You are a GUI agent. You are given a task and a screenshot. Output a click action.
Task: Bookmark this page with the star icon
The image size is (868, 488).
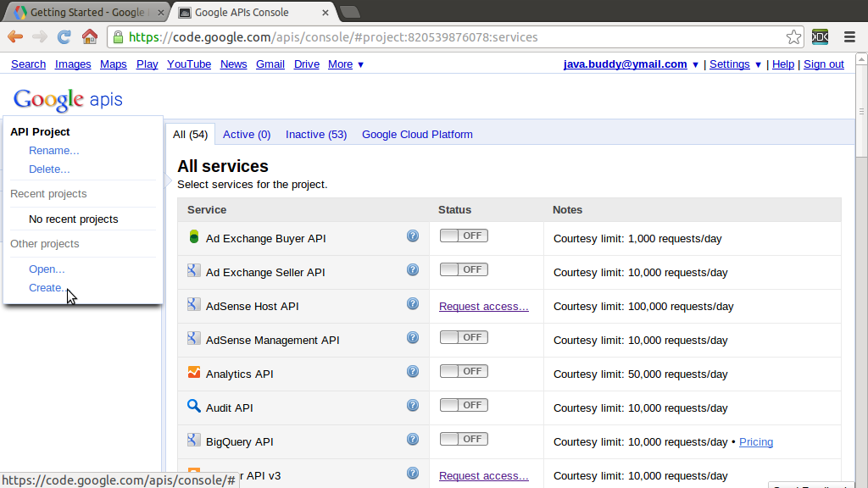793,37
